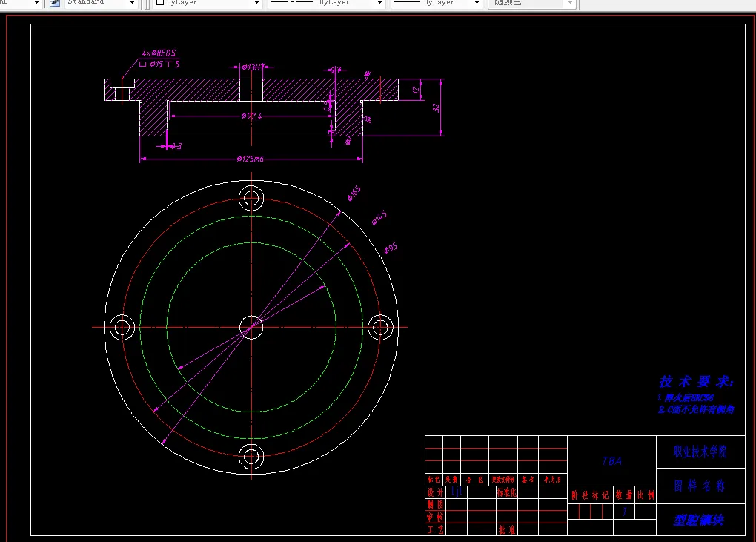Screen dimensions: 756x542
Task: Select the 型腔镶块 part name text
Action: (x=699, y=520)
